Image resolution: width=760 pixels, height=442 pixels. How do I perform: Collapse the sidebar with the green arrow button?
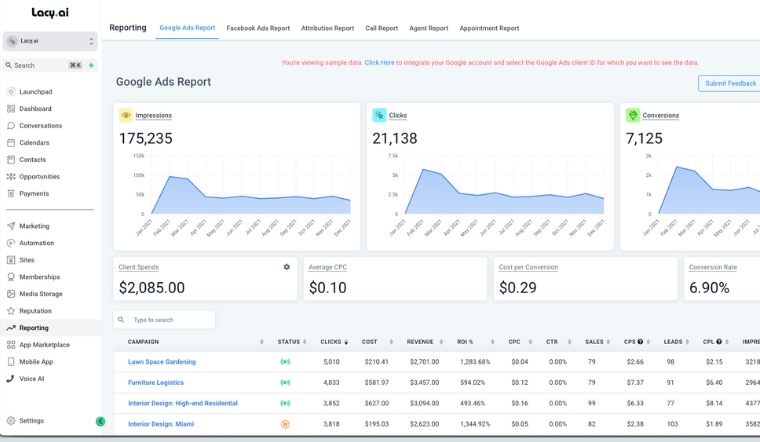100,421
